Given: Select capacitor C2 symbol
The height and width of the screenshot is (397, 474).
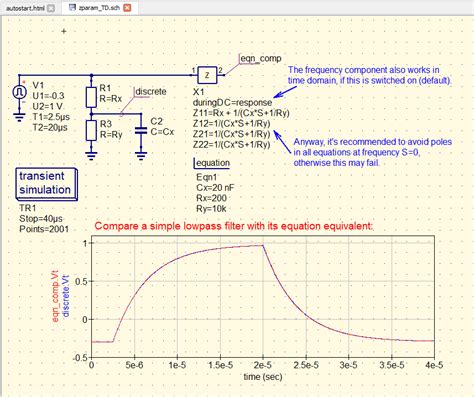Looking at the screenshot, I should (x=141, y=131).
